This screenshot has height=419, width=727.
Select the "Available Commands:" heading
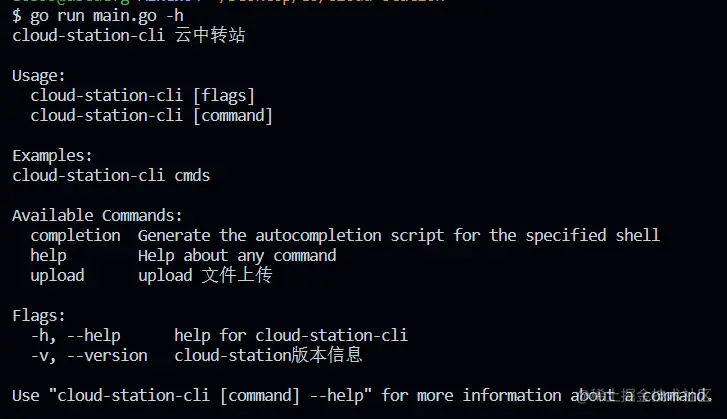pos(98,215)
